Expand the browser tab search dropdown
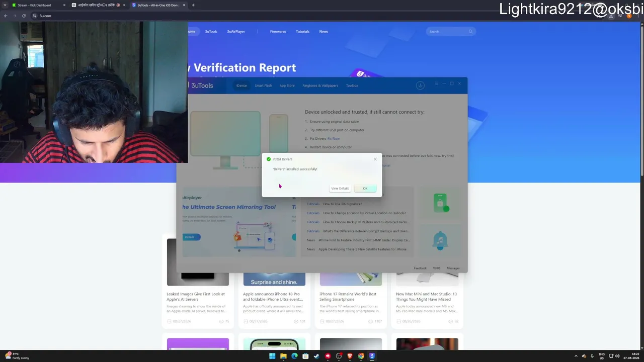 [5, 5]
